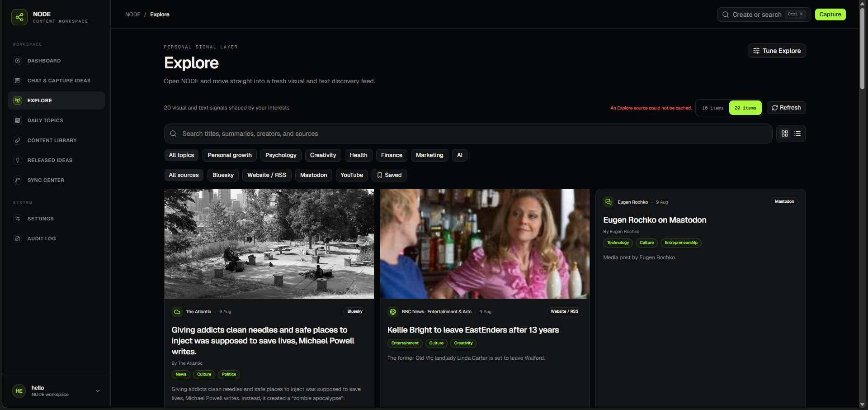Click the HE user avatar

[19, 391]
